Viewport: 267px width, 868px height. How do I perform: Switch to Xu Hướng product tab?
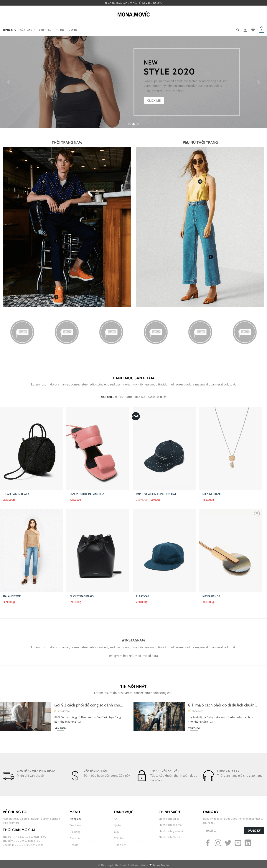tap(126, 397)
